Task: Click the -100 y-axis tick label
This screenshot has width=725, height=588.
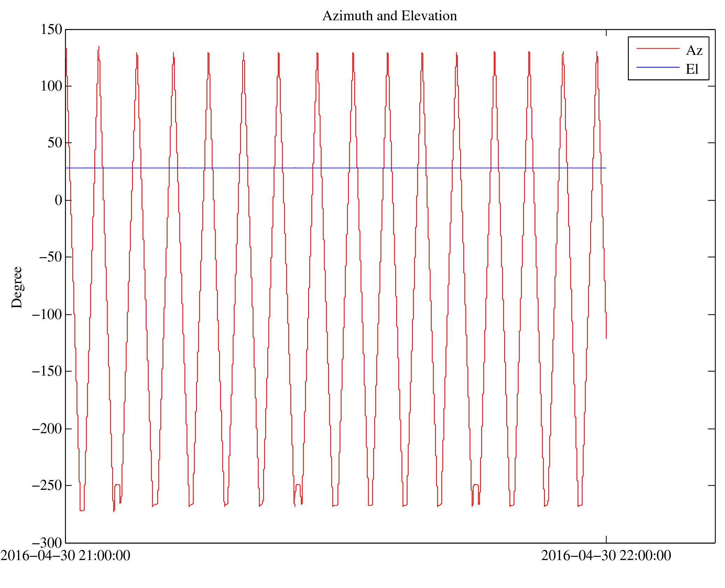Action: pyautogui.click(x=46, y=314)
